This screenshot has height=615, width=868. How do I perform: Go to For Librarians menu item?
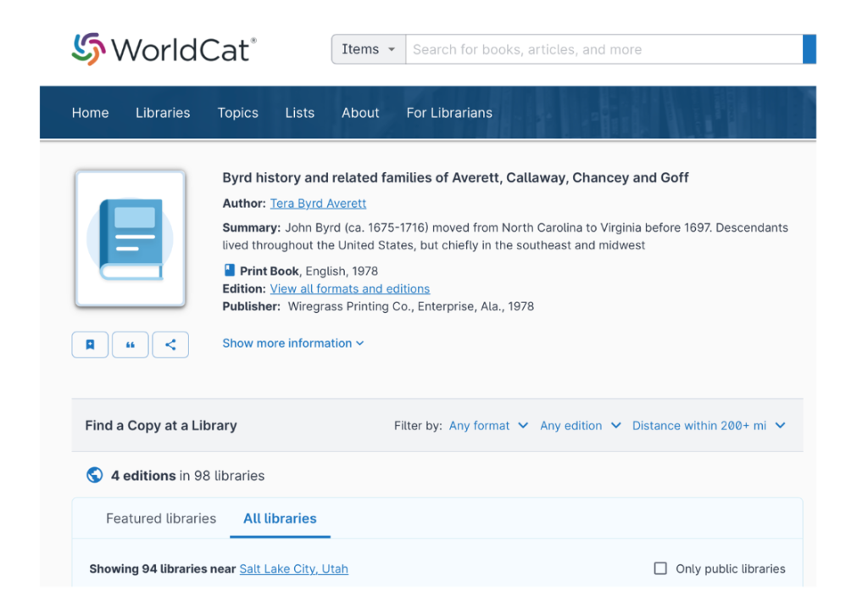tap(448, 113)
